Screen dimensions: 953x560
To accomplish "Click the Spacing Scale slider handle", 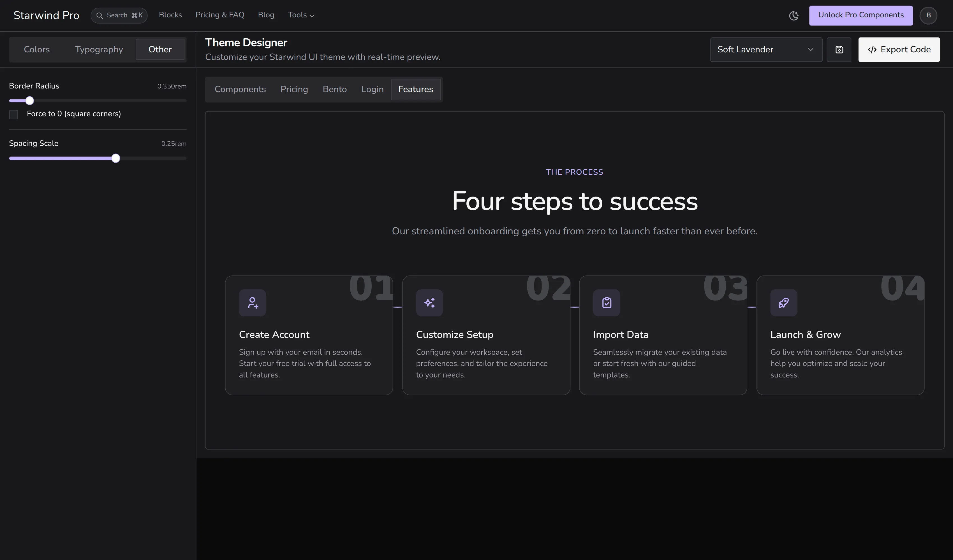I will (116, 158).
